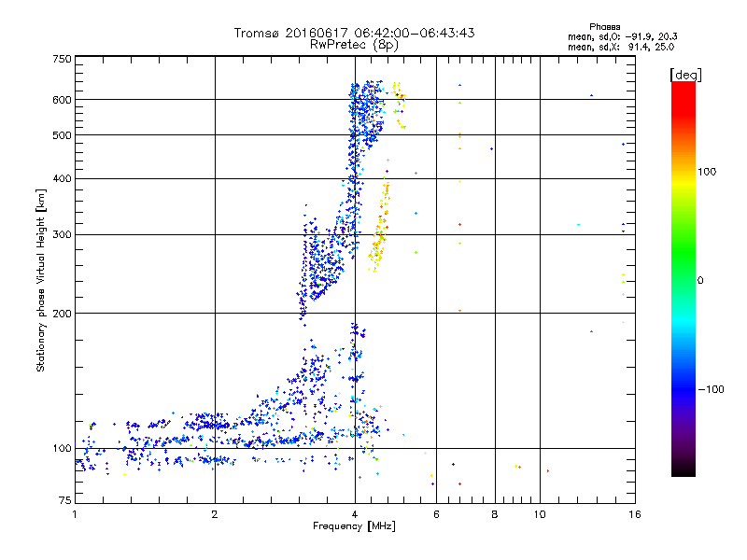Click the '200' y-axis tick label
This screenshot has height=560, width=747.
pos(62,314)
